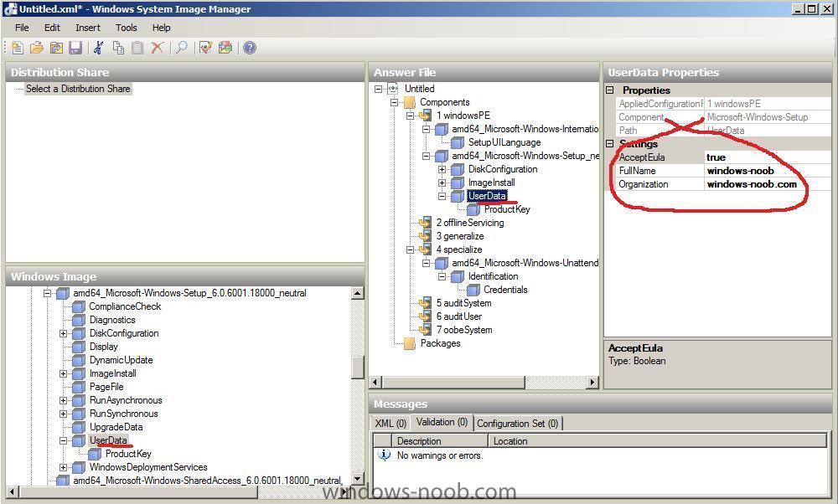Collapse UserData in the Answer File tree
The height and width of the screenshot is (504, 838).
pos(442,196)
